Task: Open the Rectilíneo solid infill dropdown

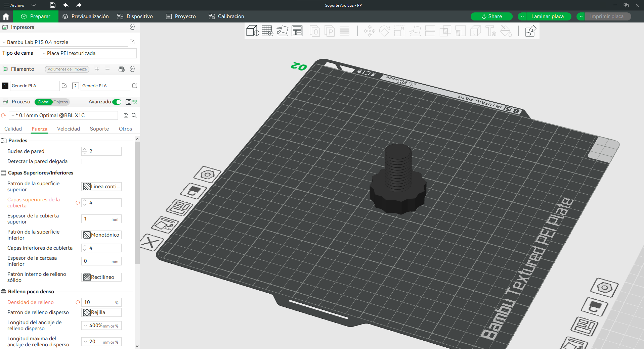Action: click(x=101, y=277)
